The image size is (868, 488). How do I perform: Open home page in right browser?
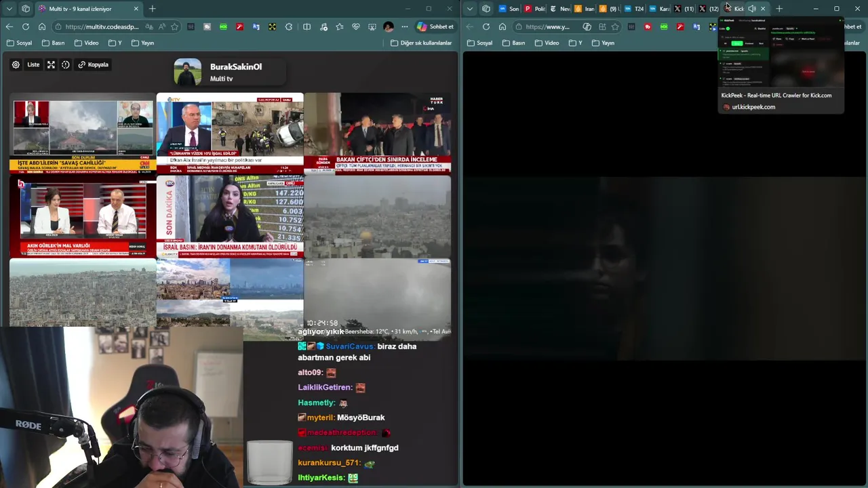click(502, 27)
